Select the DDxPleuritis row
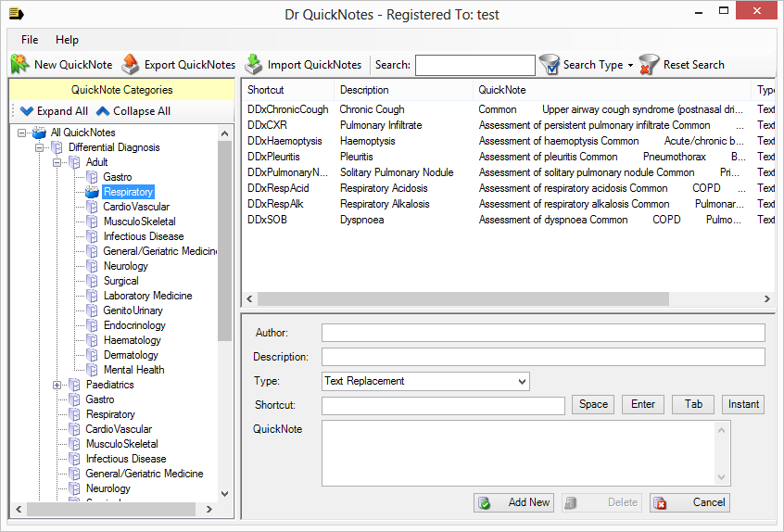The image size is (784, 532). point(509,157)
